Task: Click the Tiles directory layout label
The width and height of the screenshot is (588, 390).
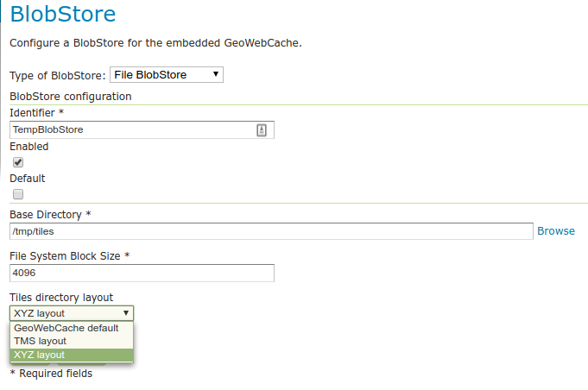Action: click(x=61, y=298)
